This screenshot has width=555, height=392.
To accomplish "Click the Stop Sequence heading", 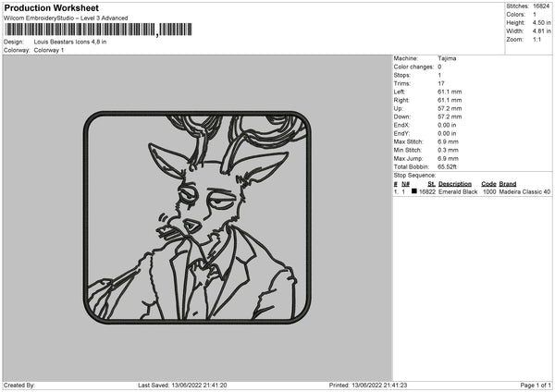I will tap(414, 175).
